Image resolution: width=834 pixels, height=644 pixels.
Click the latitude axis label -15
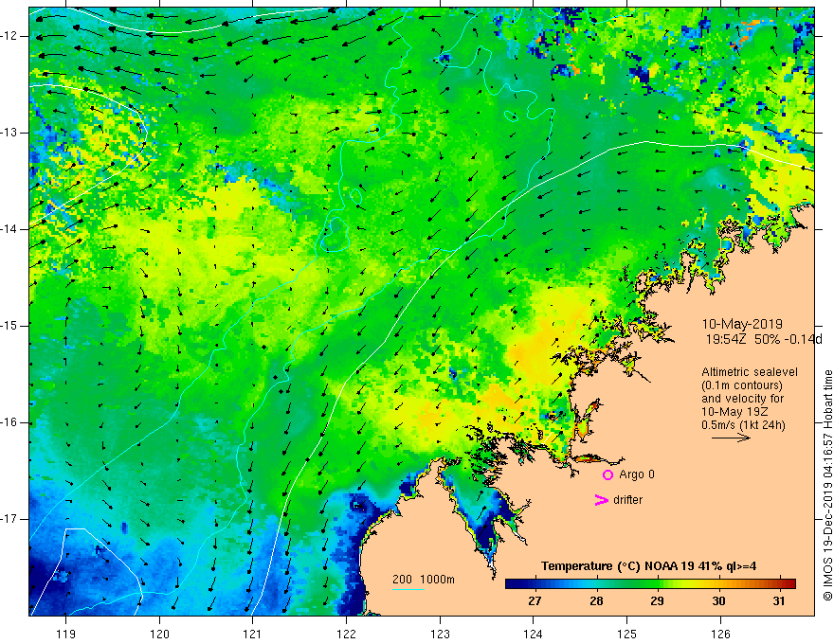(10, 326)
